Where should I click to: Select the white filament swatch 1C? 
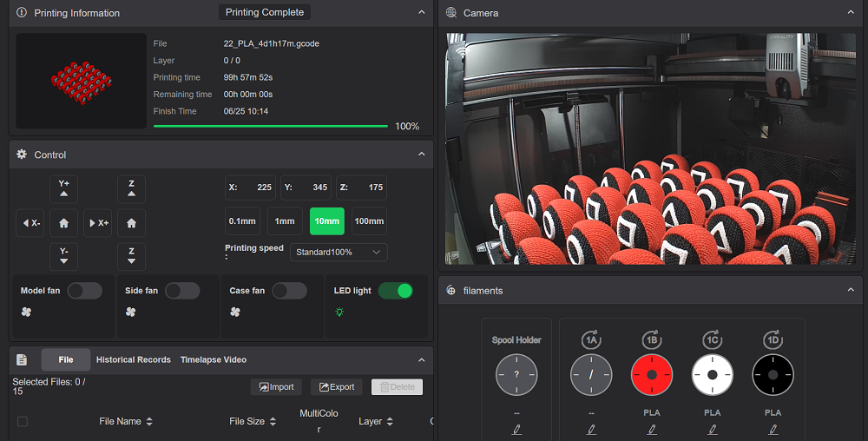pyautogui.click(x=713, y=375)
